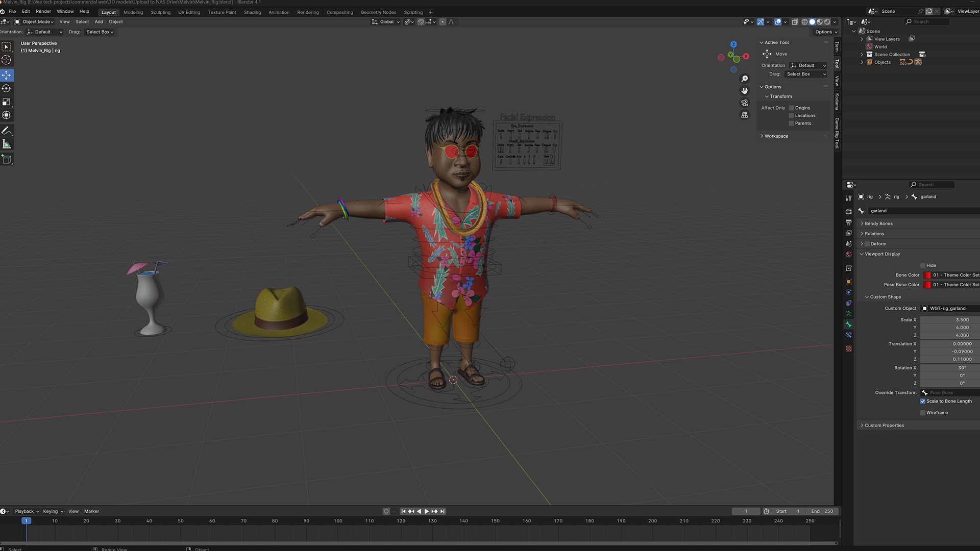Select the Rotate tool
The height and width of the screenshot is (551, 980).
point(7,89)
